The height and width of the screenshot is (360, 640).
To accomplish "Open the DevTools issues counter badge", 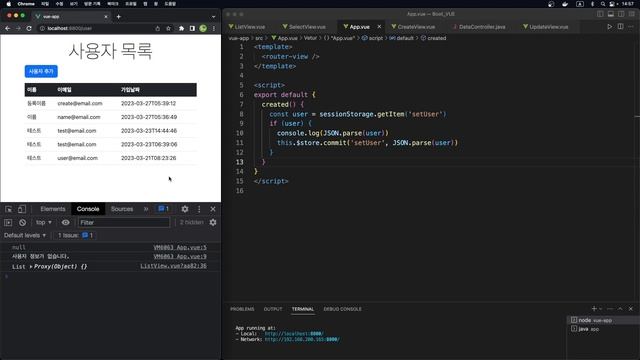I will 164,209.
